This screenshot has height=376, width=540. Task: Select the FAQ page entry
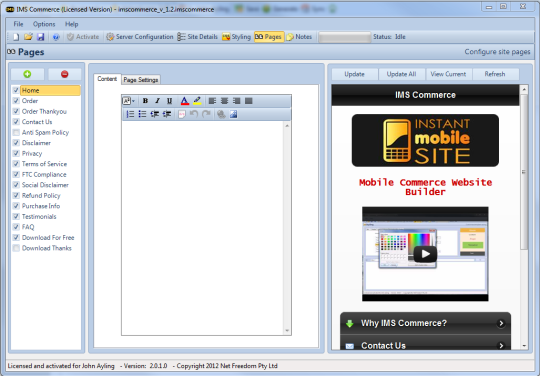(x=28, y=227)
